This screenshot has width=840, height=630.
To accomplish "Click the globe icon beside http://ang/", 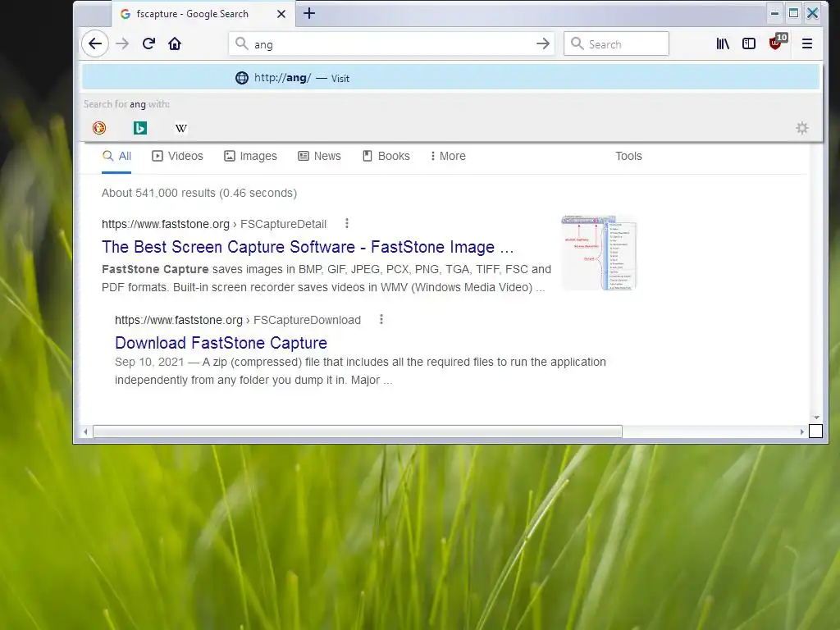I will point(242,78).
